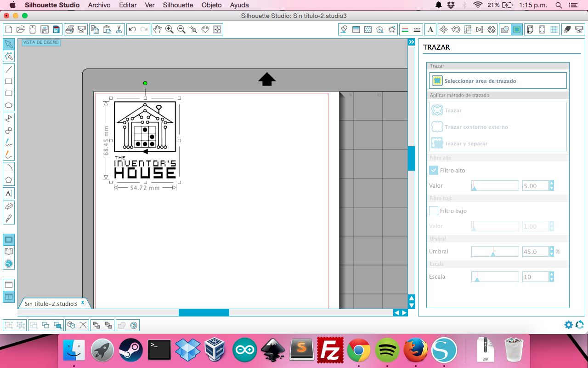
Task: Select the Polygon drawing tool
Action: click(9, 180)
